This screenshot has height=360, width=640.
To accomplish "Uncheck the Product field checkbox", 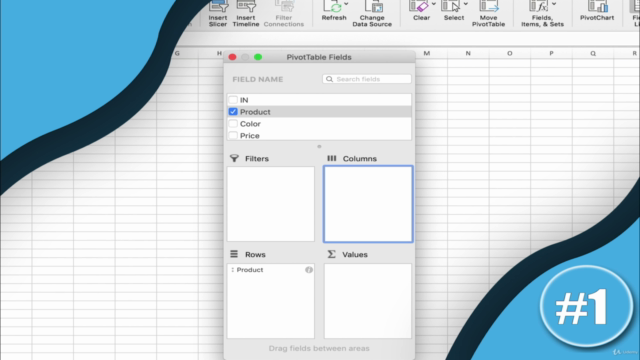I will (233, 111).
